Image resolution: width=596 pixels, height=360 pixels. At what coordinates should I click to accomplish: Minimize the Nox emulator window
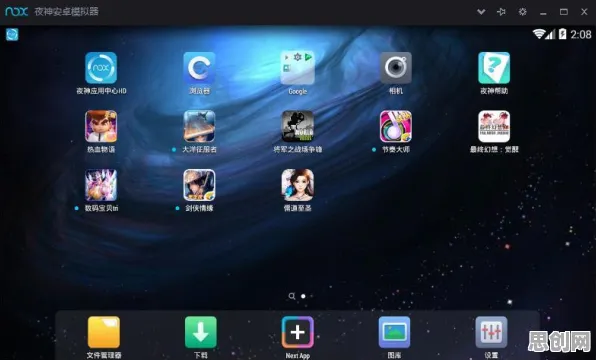543,13
